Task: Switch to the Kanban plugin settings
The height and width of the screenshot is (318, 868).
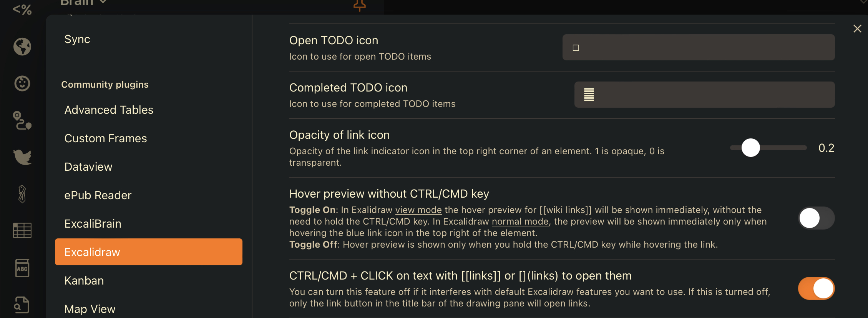Action: 84,280
